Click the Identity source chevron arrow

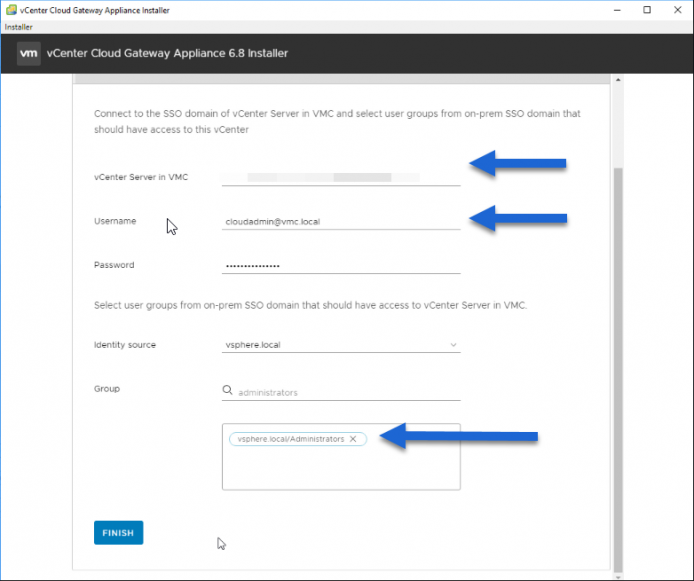pos(453,345)
